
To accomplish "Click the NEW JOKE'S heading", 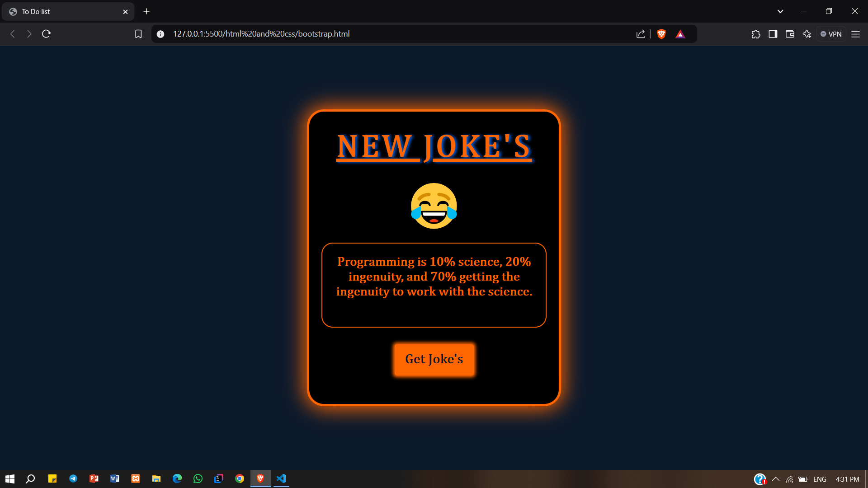I will click(434, 146).
